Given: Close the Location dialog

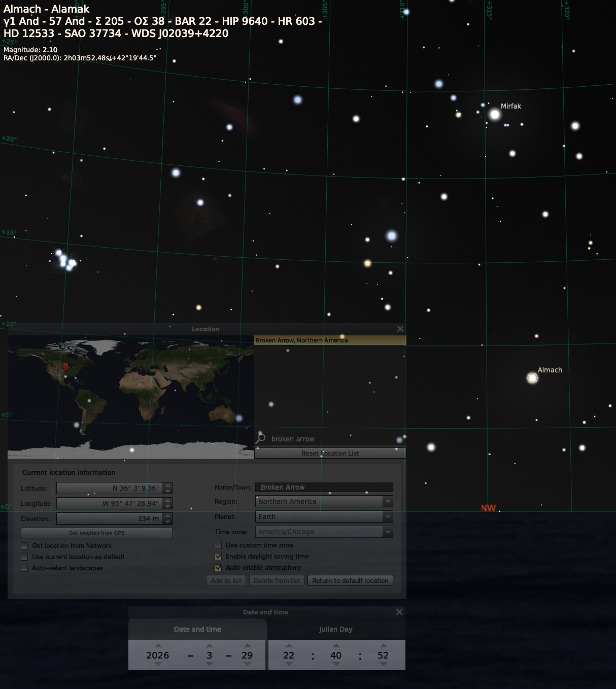Looking at the screenshot, I should 400,329.
